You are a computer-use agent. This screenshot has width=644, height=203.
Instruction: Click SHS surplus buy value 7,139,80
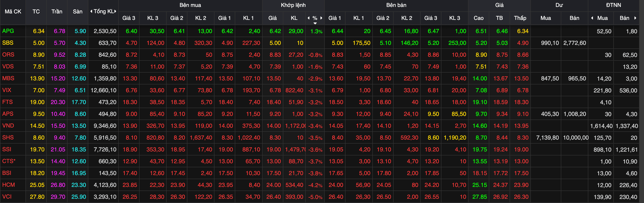click(x=547, y=138)
